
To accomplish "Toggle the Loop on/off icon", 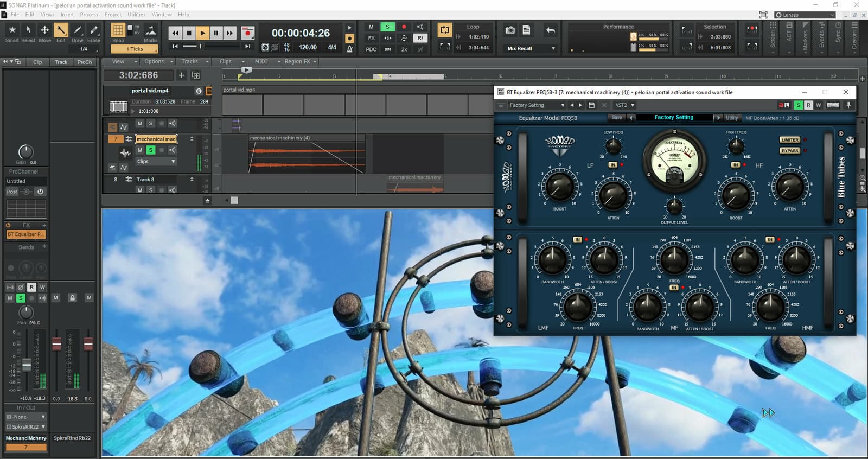I will tap(444, 30).
